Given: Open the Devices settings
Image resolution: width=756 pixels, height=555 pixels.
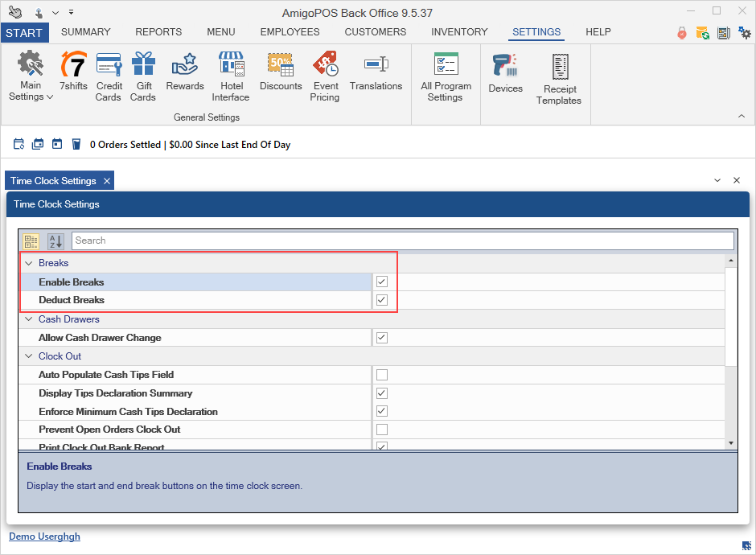Looking at the screenshot, I should pyautogui.click(x=505, y=73).
